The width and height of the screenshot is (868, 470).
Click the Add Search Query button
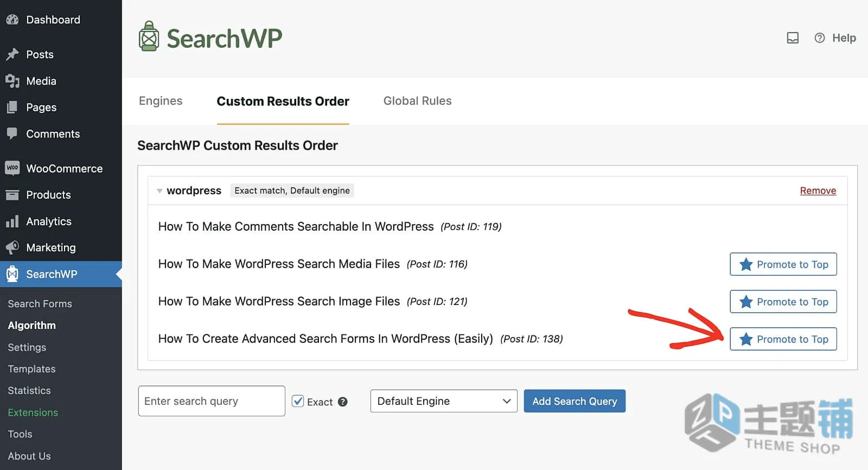(x=575, y=401)
